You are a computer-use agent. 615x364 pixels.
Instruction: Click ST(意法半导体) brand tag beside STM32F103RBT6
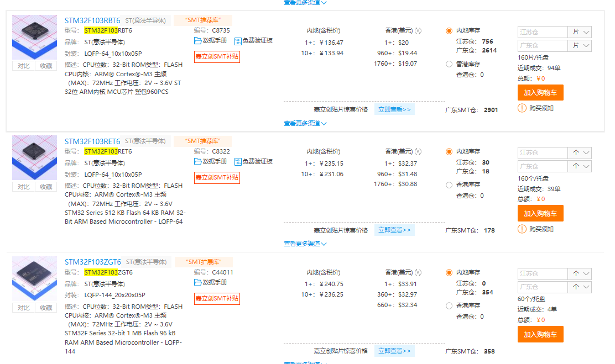click(x=145, y=20)
